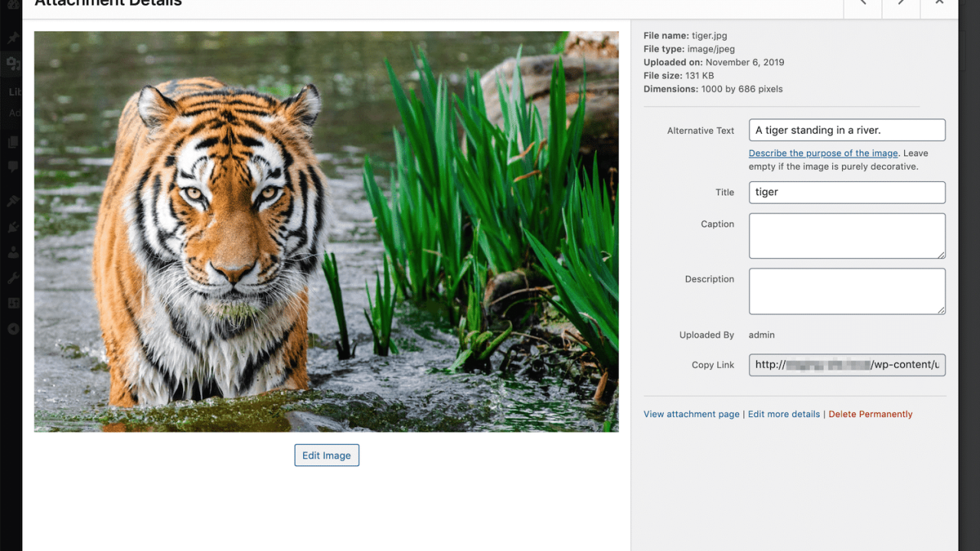Click inside the Alternative Text field
This screenshot has height=551, width=980.
pos(847,129)
